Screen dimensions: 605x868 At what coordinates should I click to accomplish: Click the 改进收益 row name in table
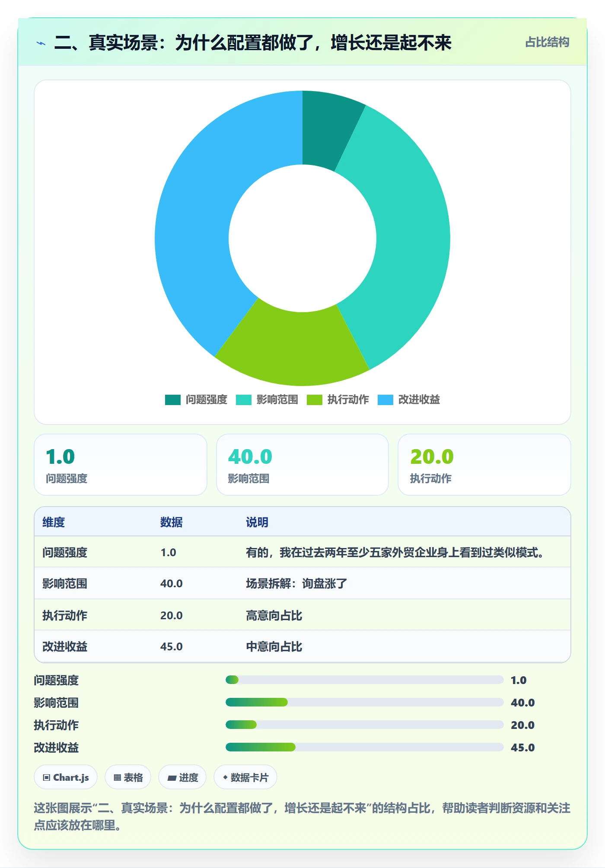tap(65, 646)
